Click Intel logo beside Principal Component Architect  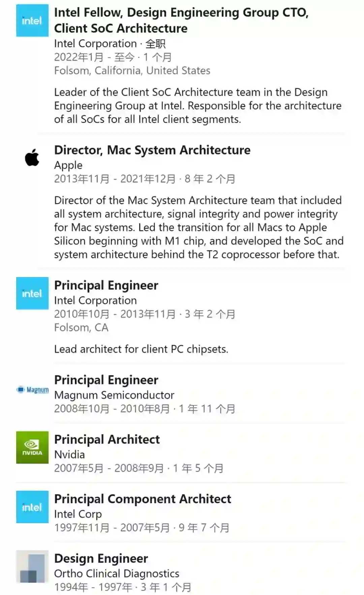pyautogui.click(x=32, y=507)
